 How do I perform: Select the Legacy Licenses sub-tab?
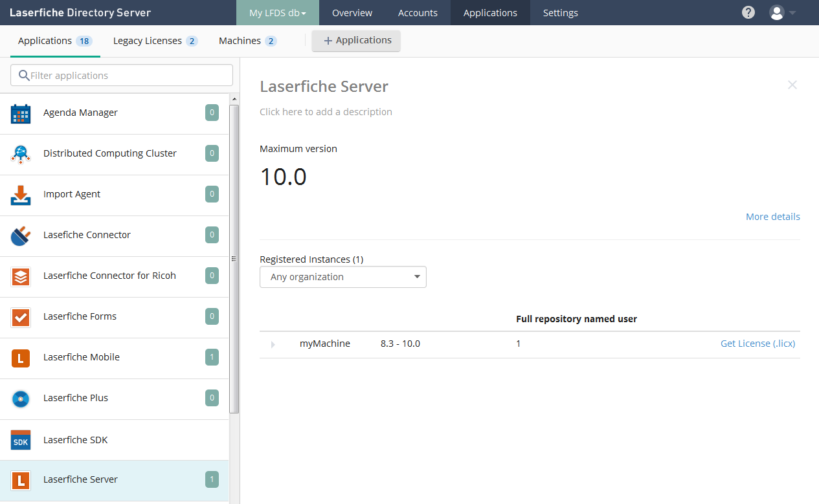coord(155,41)
